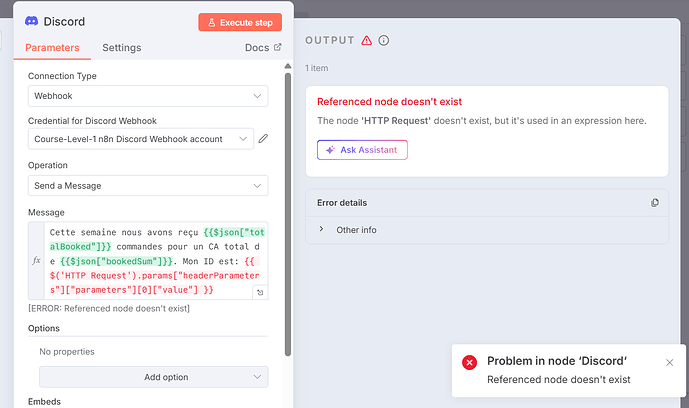Image resolution: width=689 pixels, height=408 pixels.
Task: Click the red warning triangle next to OUTPUT
Action: [367, 41]
